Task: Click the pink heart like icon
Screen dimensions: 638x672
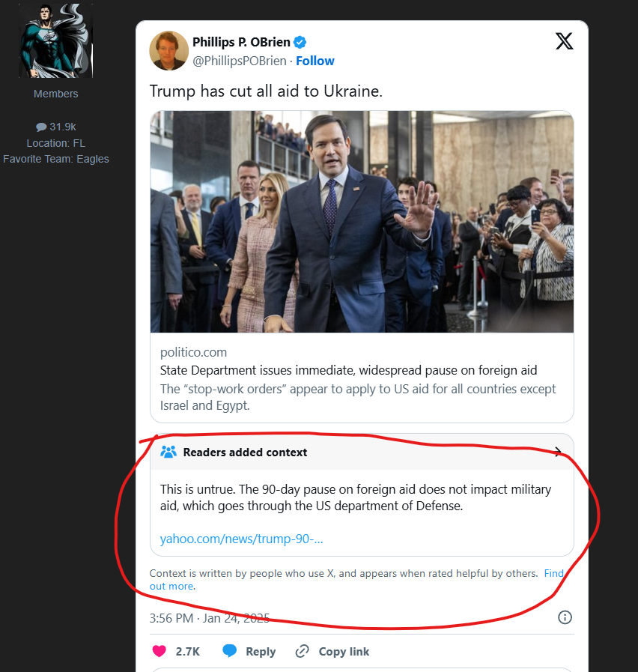Action: [x=159, y=651]
